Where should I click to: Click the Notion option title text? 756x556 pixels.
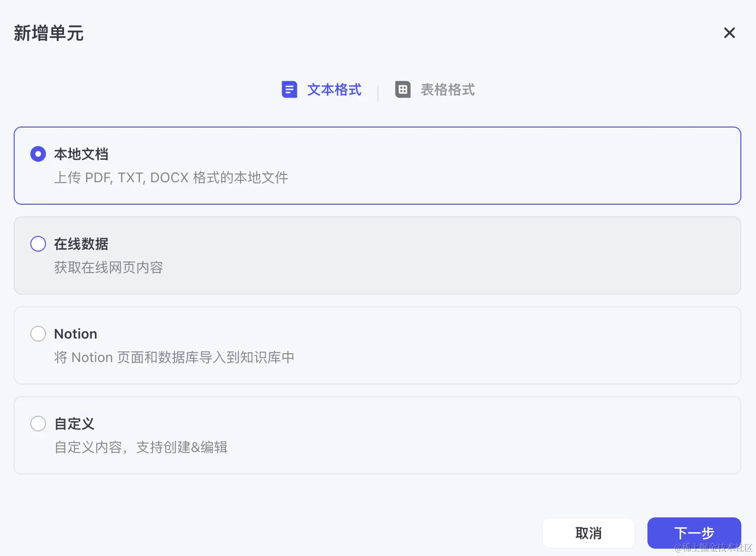[x=76, y=334]
